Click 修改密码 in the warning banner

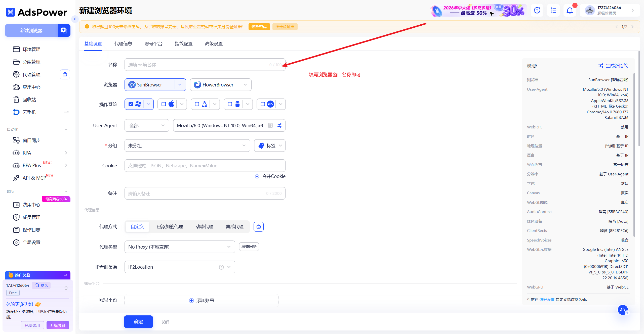(259, 27)
